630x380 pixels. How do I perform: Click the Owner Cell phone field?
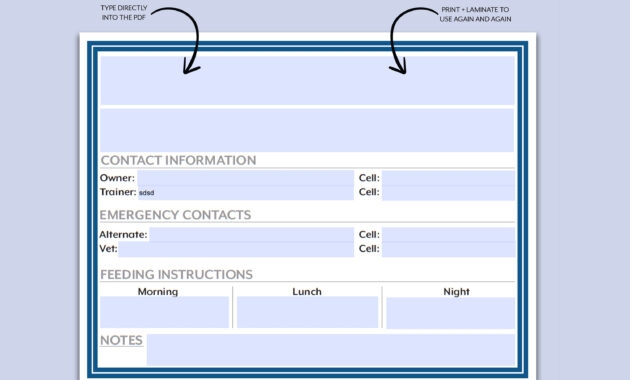pyautogui.click(x=448, y=178)
